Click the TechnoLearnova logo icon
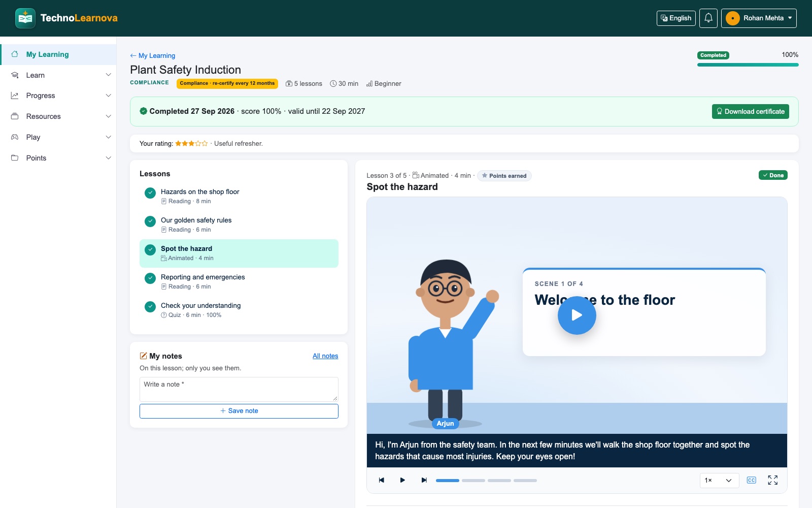812x508 pixels. (x=25, y=18)
